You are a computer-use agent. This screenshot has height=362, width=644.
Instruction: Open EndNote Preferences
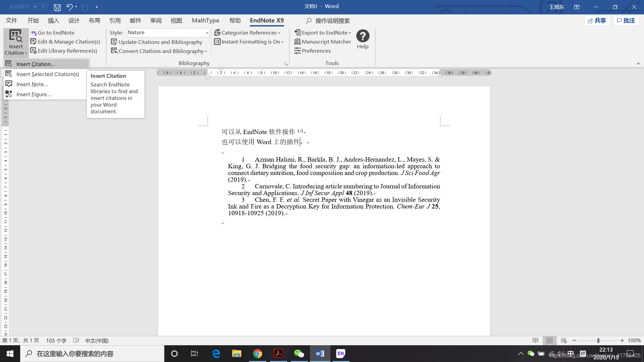pyautogui.click(x=313, y=51)
